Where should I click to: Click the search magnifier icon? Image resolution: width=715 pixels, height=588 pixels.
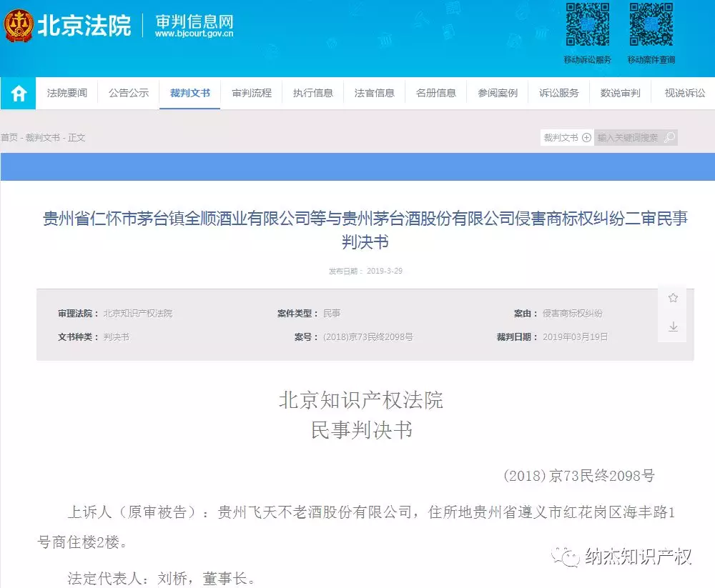(668, 137)
